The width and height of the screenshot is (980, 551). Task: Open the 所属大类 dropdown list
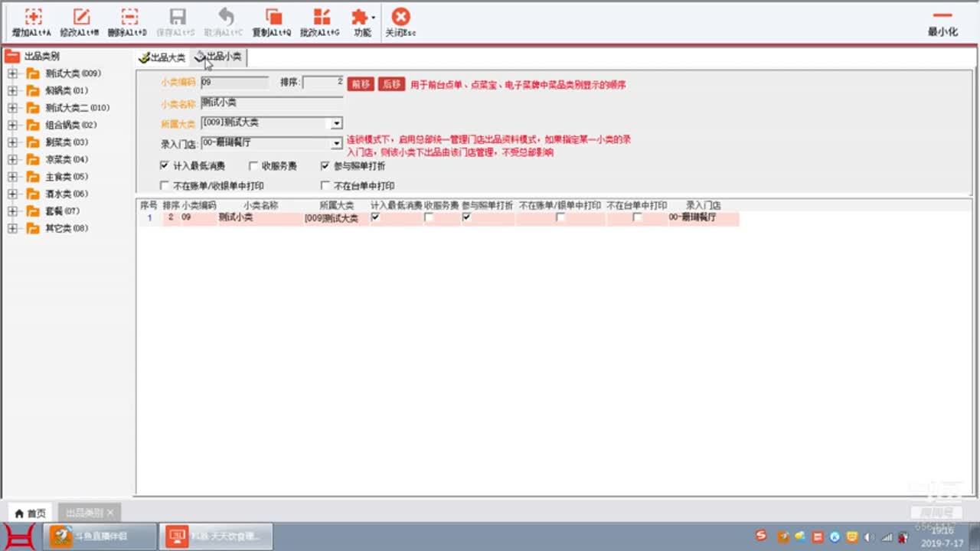[336, 123]
